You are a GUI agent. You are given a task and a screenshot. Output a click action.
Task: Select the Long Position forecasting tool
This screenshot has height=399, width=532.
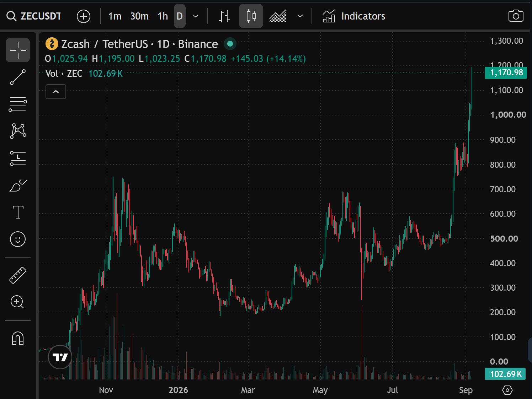pos(18,158)
